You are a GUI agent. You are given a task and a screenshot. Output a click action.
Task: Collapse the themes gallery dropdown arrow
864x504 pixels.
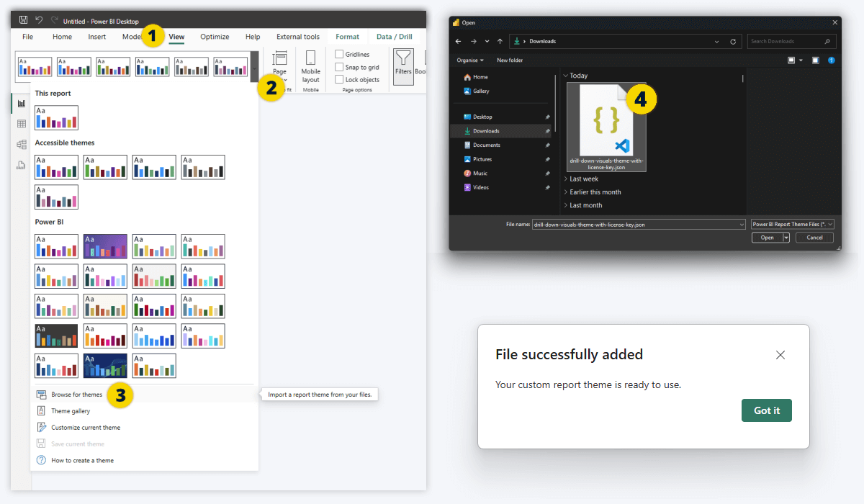coord(254,68)
